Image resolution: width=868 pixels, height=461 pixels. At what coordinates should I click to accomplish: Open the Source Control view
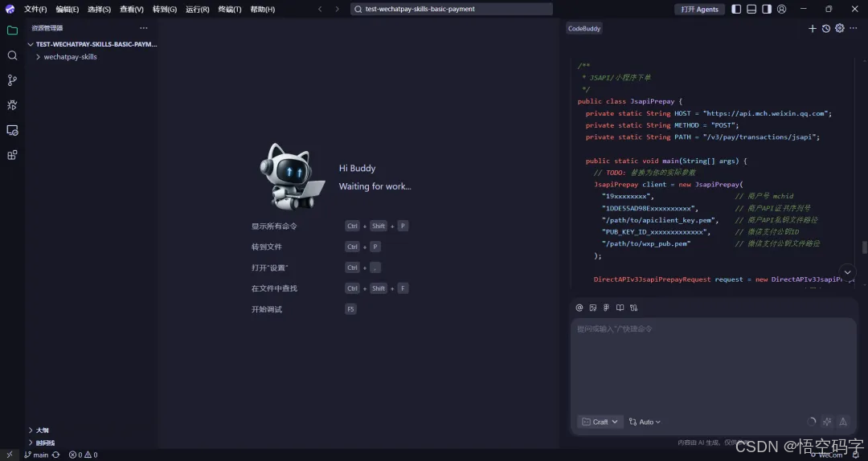[x=12, y=80]
